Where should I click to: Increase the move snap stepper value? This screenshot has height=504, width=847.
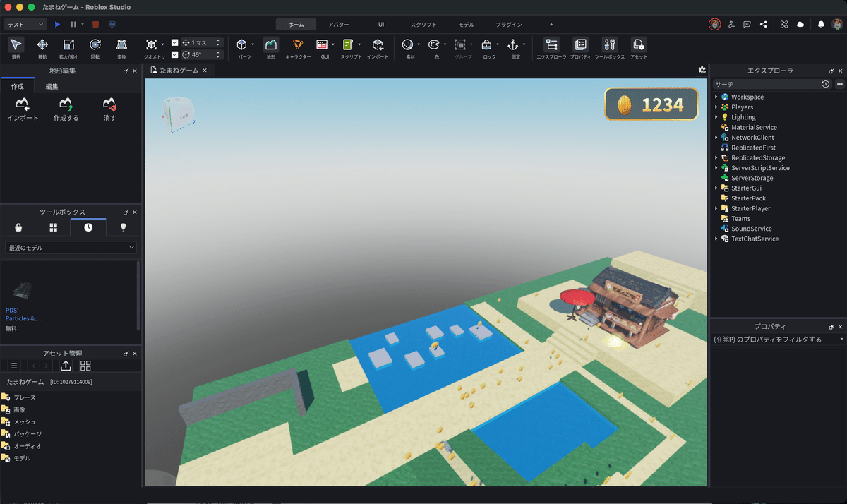point(218,40)
